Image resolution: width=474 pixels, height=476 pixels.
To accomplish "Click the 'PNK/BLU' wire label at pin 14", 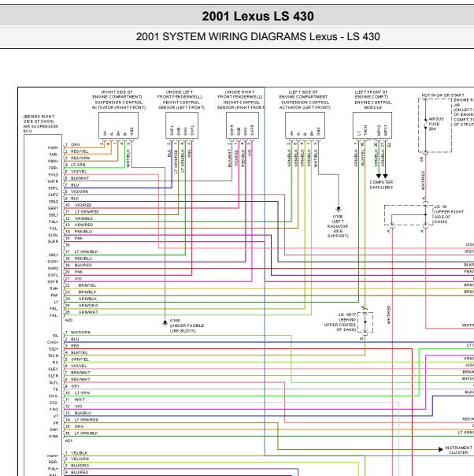I will [x=83, y=232].
